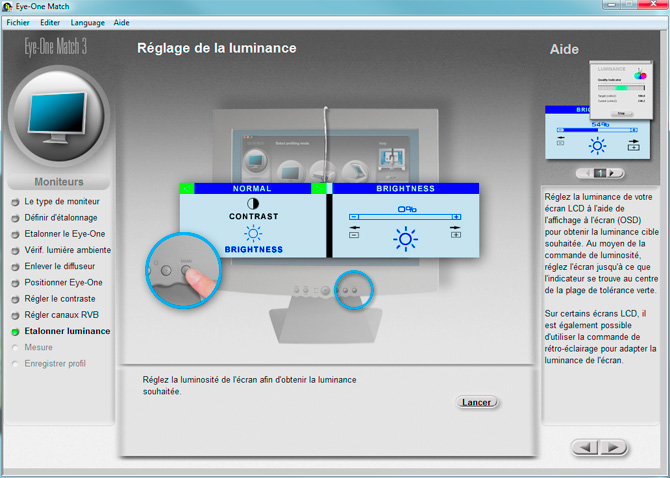This screenshot has width=670, height=478.
Task: Minimize the Eye-One Match window
Action: coord(611,4)
